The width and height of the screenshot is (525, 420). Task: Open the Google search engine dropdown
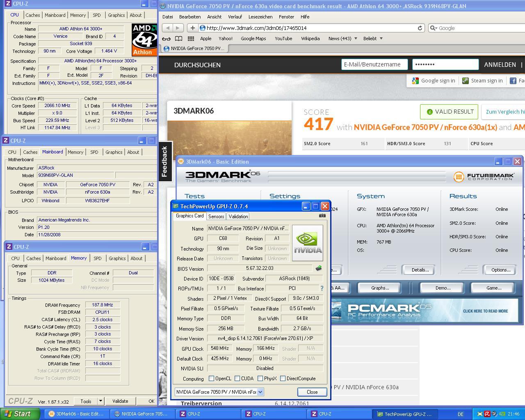click(x=434, y=28)
